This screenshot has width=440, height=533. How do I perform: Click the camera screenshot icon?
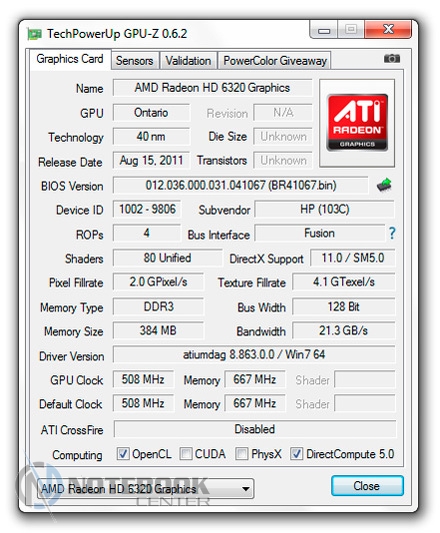click(392, 59)
